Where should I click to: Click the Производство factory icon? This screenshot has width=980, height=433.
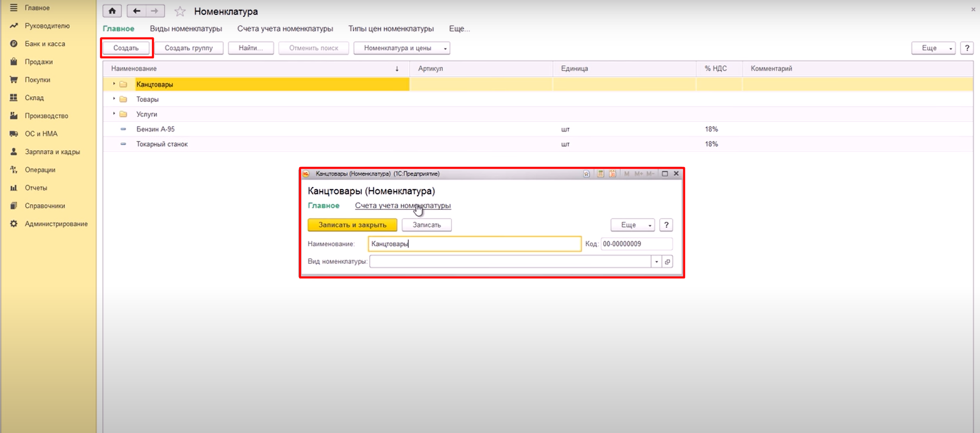pyautogui.click(x=13, y=116)
